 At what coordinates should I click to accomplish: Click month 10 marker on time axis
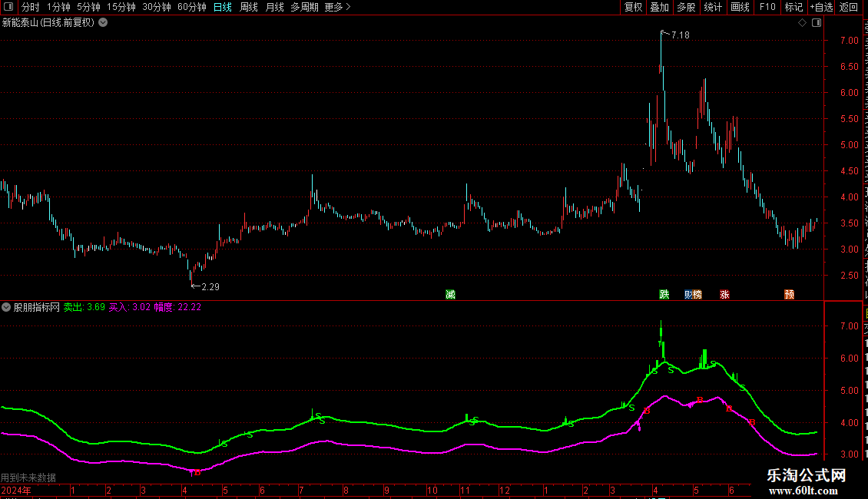click(432, 491)
